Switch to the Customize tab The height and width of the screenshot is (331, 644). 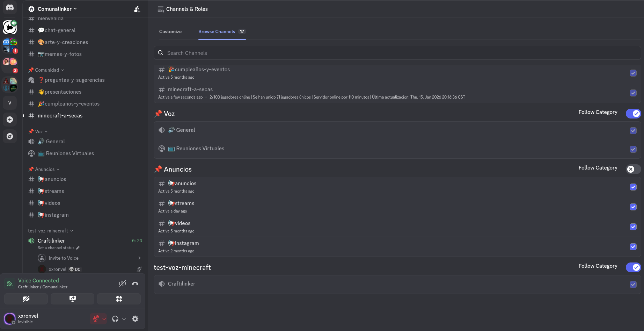tap(170, 31)
